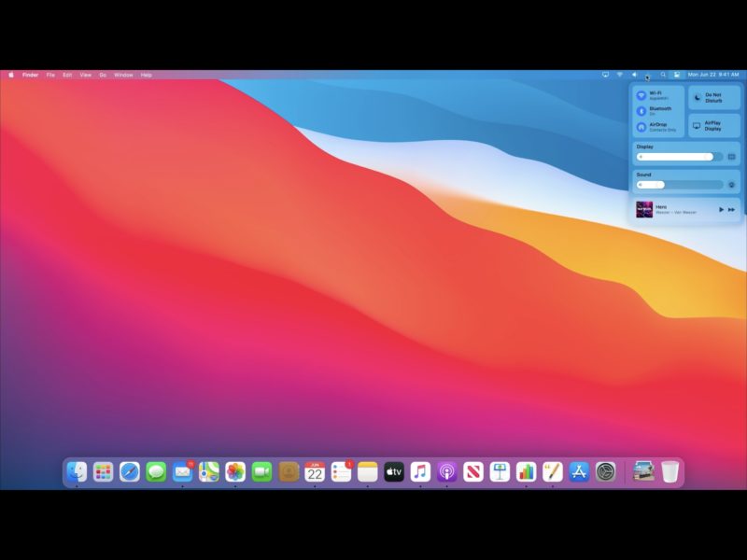Viewport: 747px width, 560px height.
Task: Click the Hero album artwork
Action: (644, 209)
